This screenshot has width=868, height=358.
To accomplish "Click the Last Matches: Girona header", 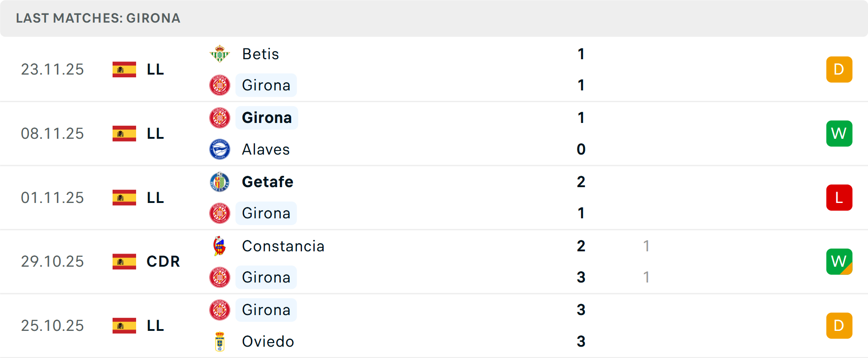I will (x=98, y=18).
